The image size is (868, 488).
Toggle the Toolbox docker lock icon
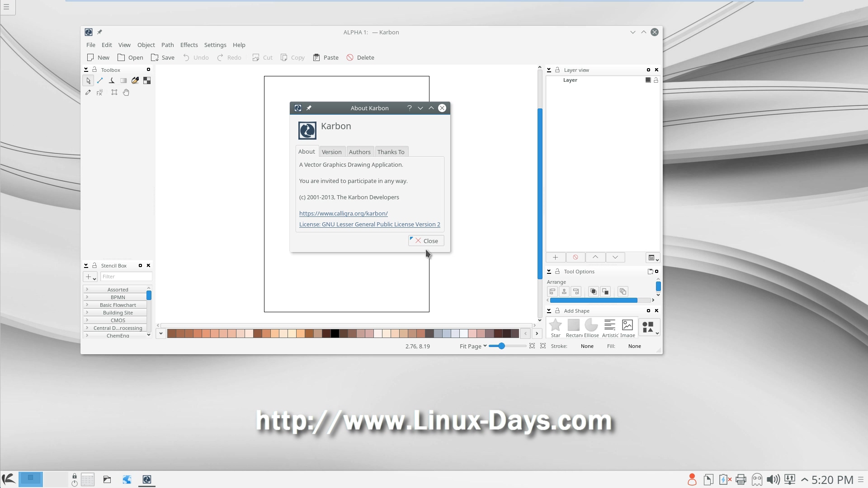click(94, 70)
